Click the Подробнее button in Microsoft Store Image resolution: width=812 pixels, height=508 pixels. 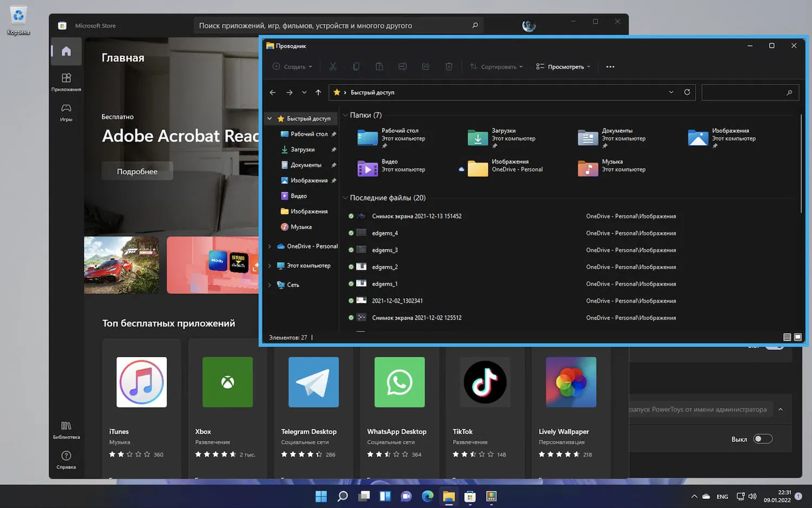coord(137,171)
